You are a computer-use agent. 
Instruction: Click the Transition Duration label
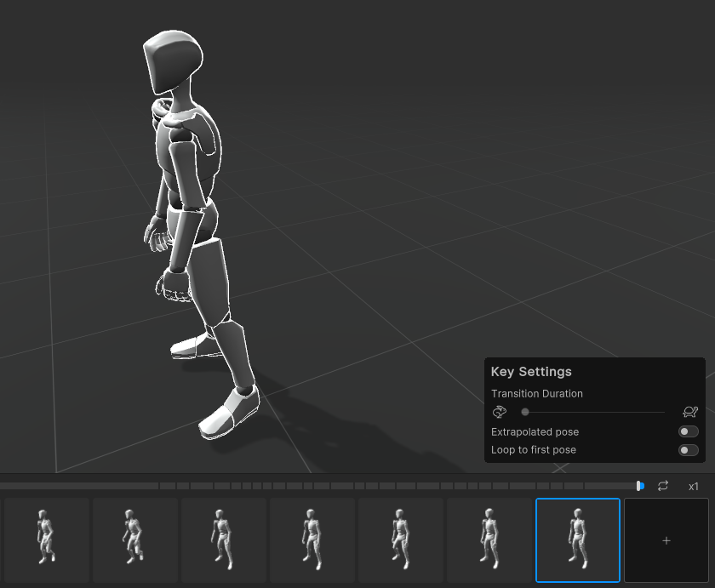click(537, 394)
